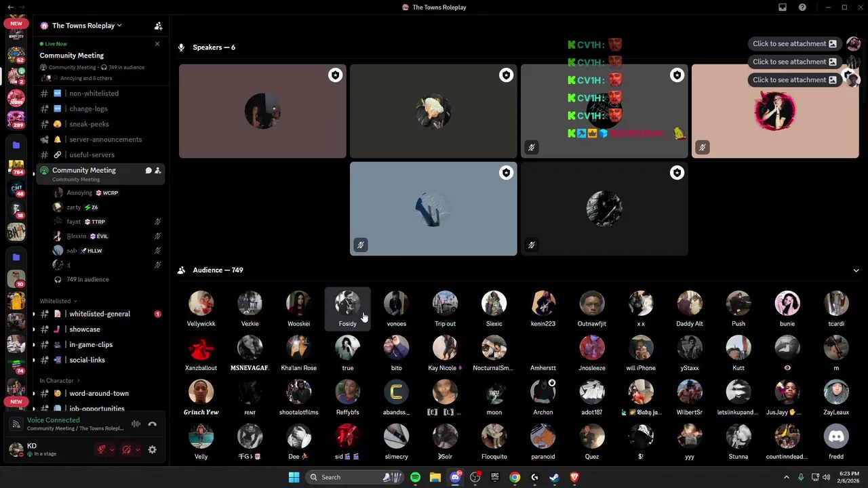
Task: Open the word-around-town channel
Action: pos(99,393)
